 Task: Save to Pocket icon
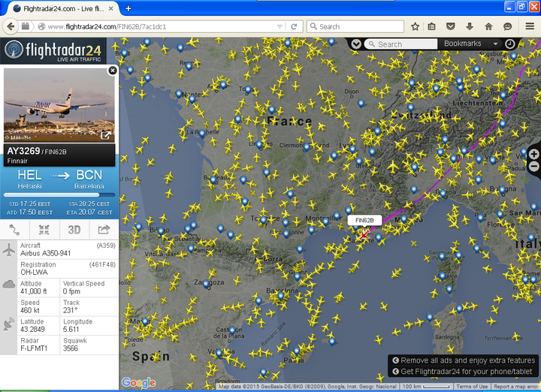pos(451,26)
